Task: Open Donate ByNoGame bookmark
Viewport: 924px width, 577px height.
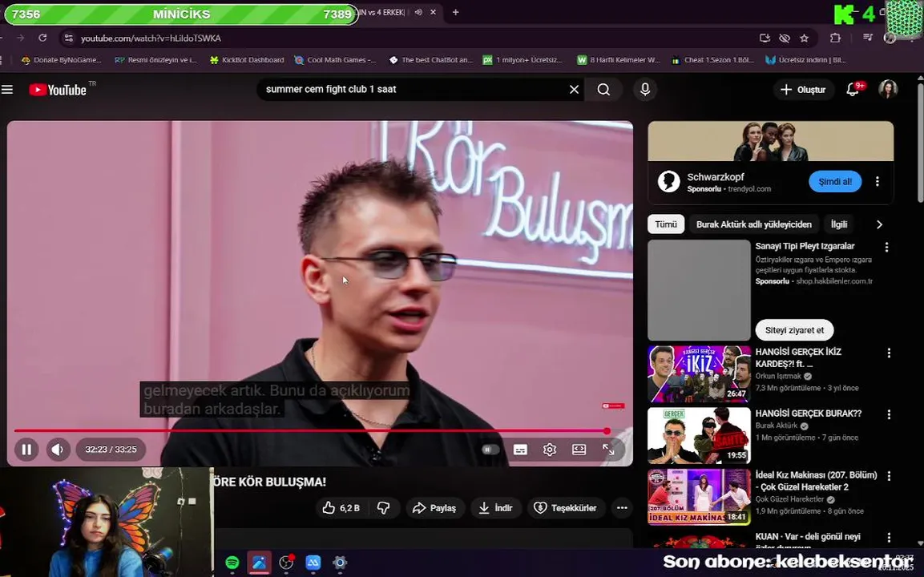Action: (x=61, y=60)
